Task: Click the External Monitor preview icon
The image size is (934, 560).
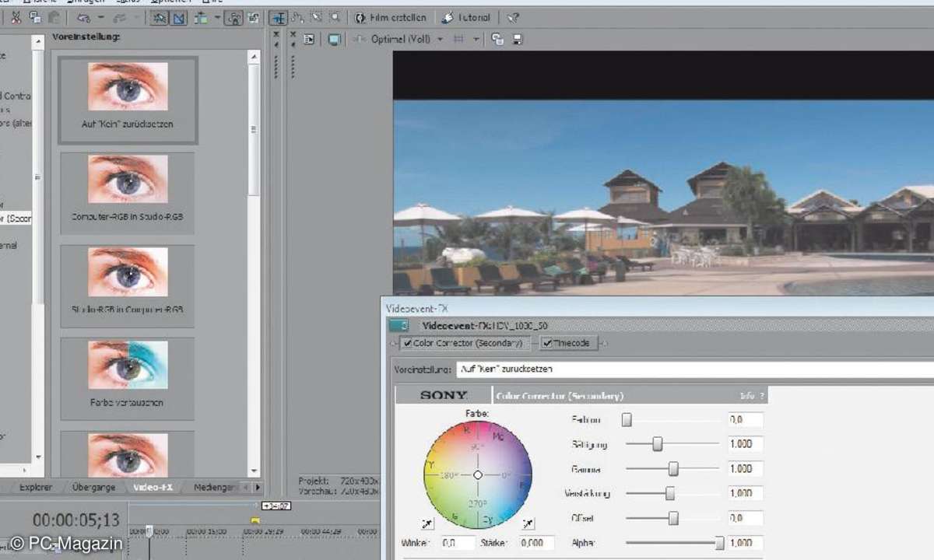Action: click(335, 39)
